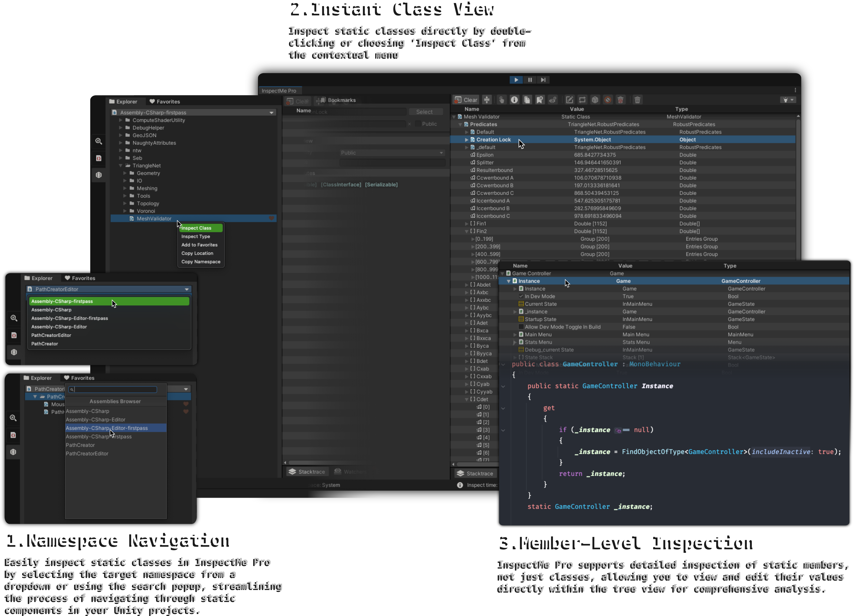Expand the Main Menu member row
The height and width of the screenshot is (616, 854).
pyautogui.click(x=515, y=335)
